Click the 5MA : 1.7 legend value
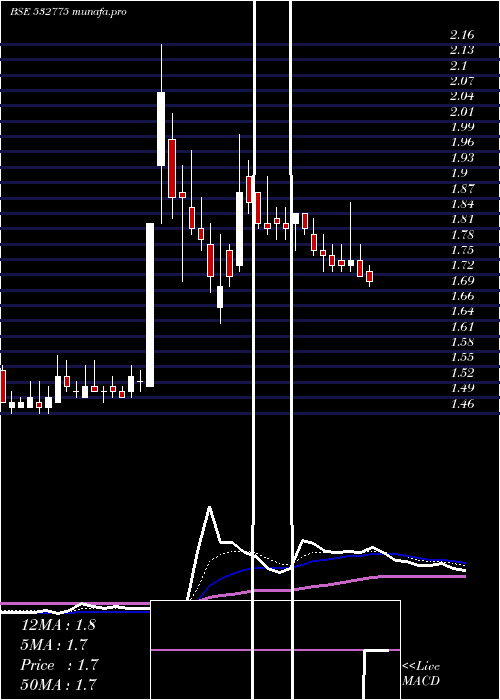 [54, 645]
